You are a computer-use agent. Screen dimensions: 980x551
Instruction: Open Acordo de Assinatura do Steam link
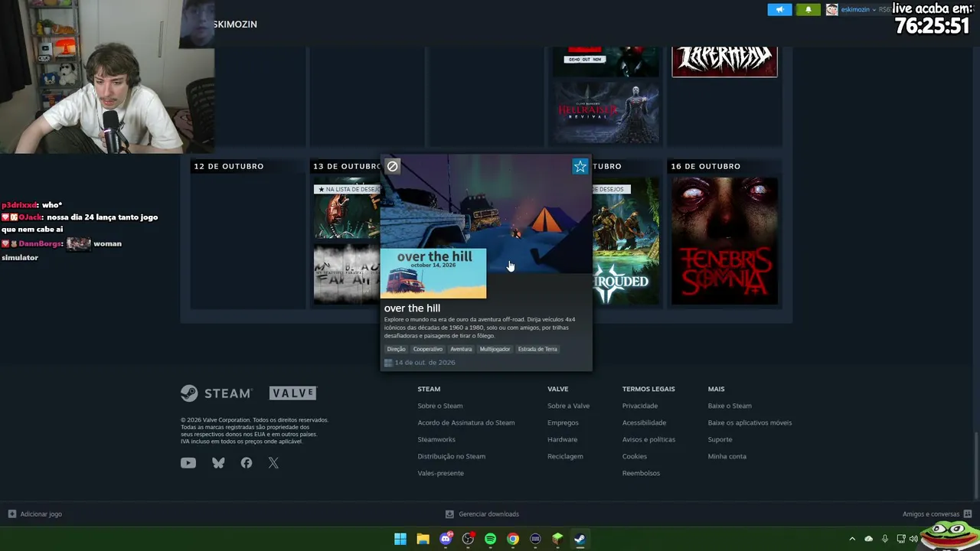pos(466,422)
